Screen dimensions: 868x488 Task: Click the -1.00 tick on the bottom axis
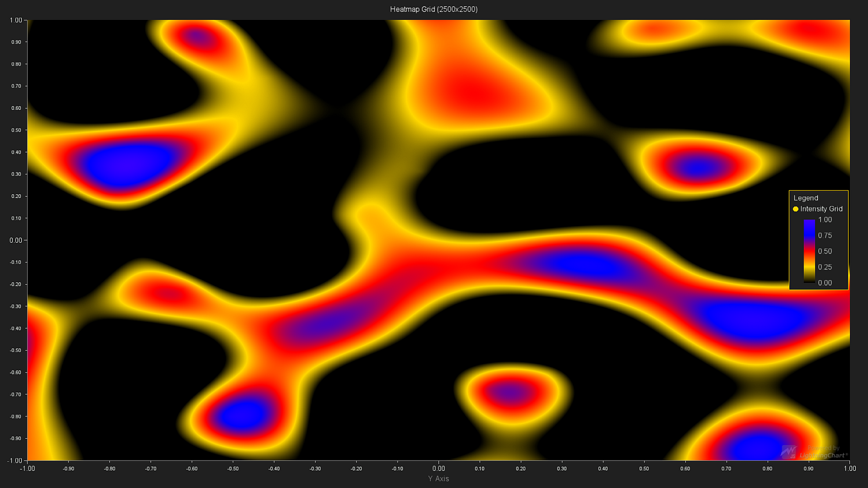pyautogui.click(x=27, y=468)
